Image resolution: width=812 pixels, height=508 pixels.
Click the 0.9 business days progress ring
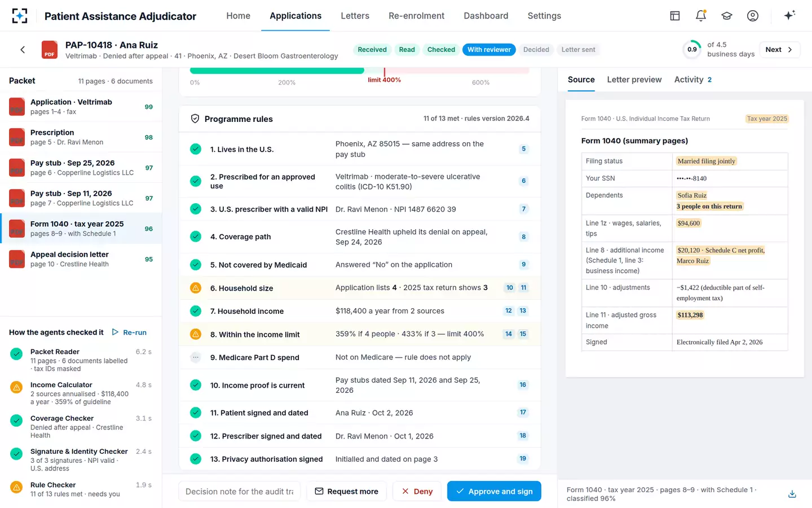click(692, 50)
